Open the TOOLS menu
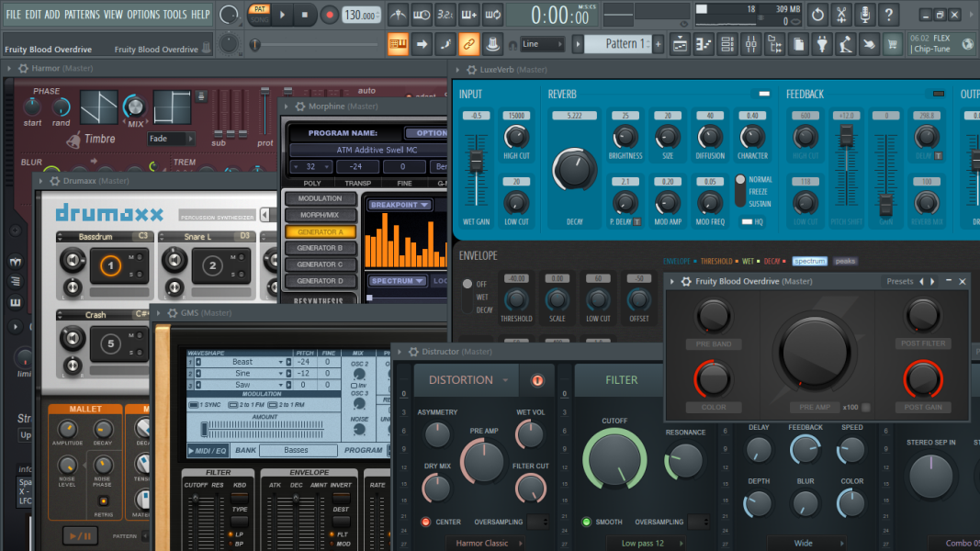The width and height of the screenshot is (980, 551). point(175,15)
